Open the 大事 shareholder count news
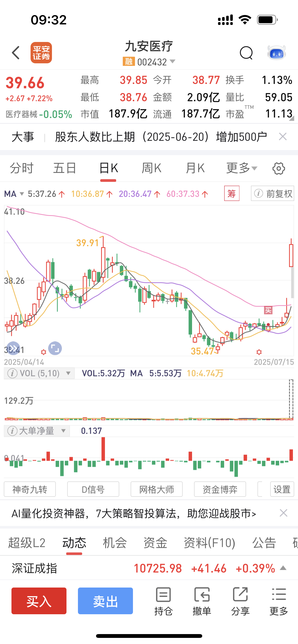Screen dimensions: 298x644 161,137
